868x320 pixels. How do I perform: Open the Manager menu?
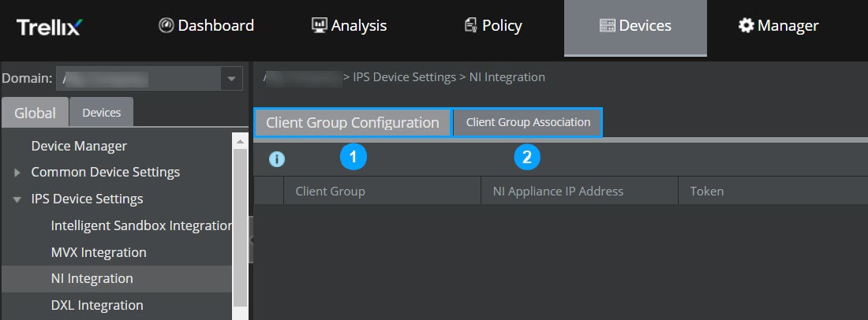pyautogui.click(x=778, y=25)
